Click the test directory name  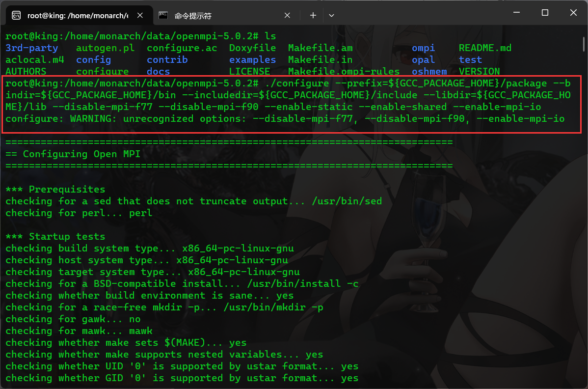click(x=470, y=59)
